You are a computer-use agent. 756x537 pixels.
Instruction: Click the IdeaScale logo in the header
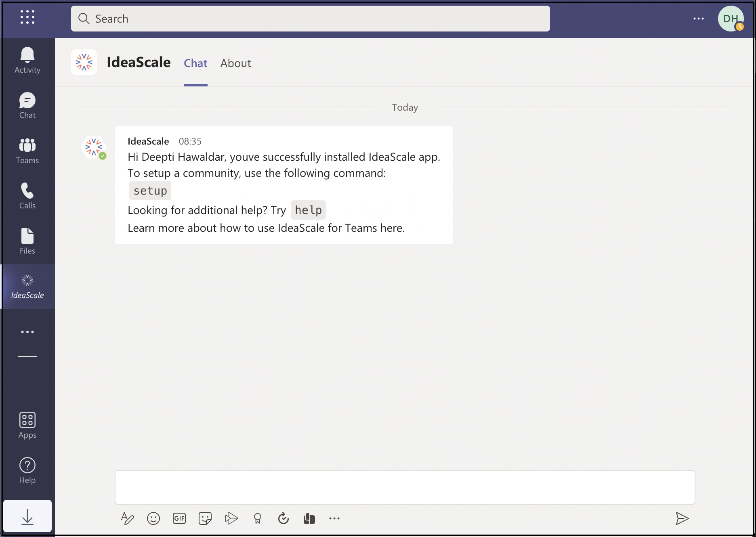[84, 62]
